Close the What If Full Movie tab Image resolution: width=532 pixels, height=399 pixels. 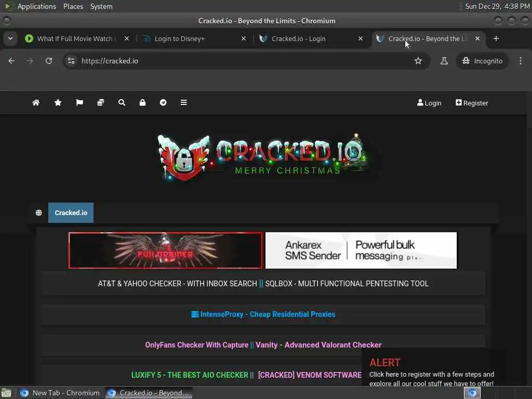(x=127, y=38)
